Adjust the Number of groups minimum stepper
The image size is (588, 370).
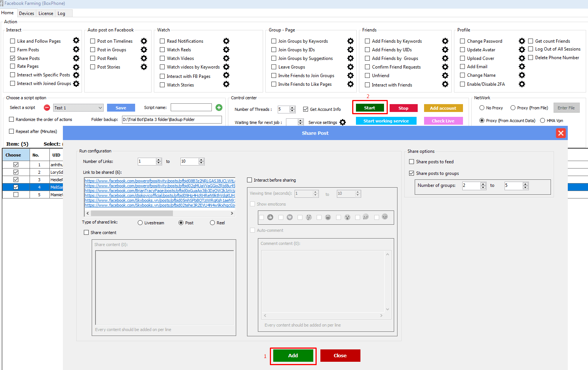coord(483,185)
